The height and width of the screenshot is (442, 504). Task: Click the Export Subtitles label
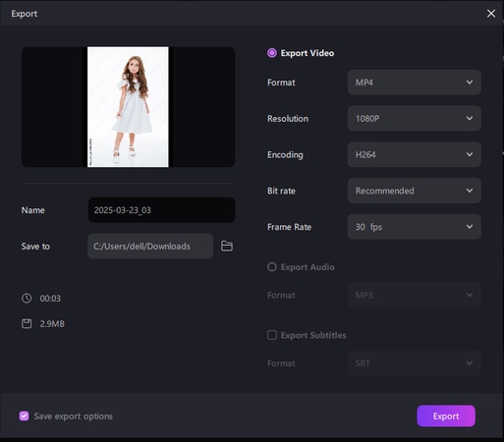click(x=313, y=335)
